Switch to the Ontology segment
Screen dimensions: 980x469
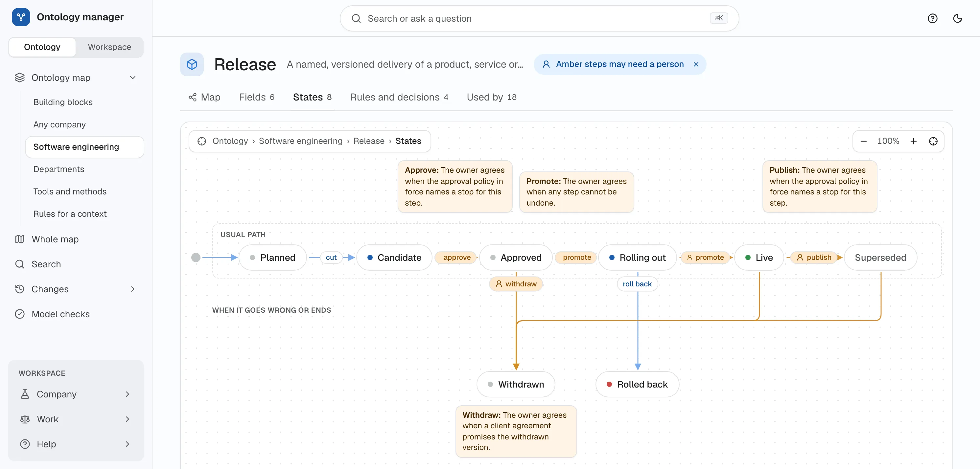point(42,47)
